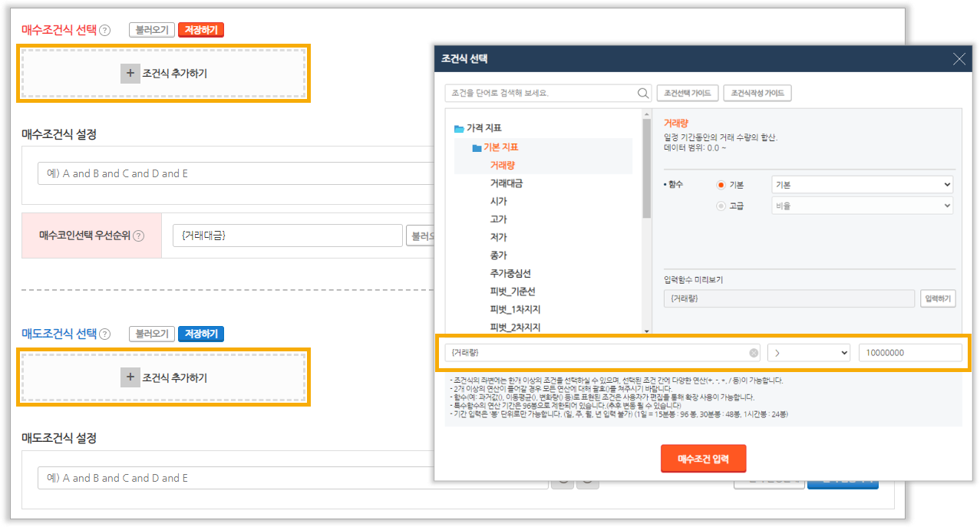Click the help icon beside 매수조건식 선택

105,31
